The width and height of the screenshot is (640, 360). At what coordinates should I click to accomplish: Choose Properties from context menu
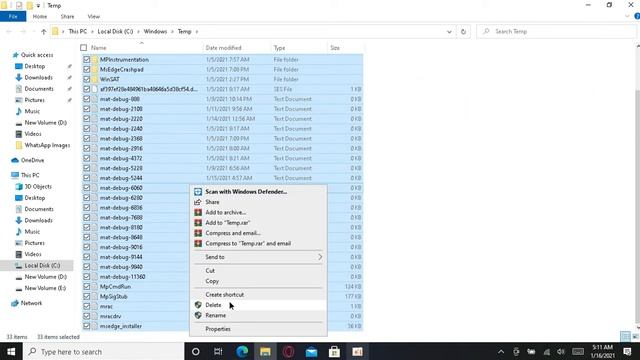coord(258,329)
